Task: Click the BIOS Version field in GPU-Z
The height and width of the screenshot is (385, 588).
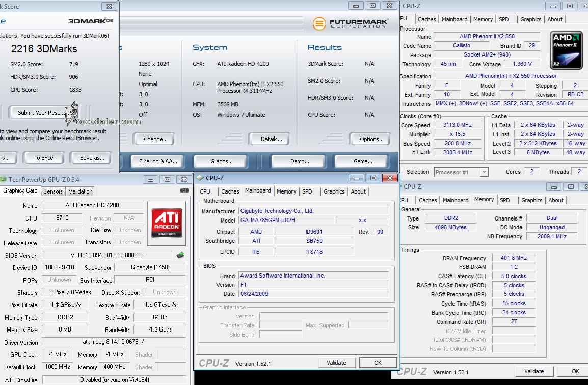Action: point(107,255)
